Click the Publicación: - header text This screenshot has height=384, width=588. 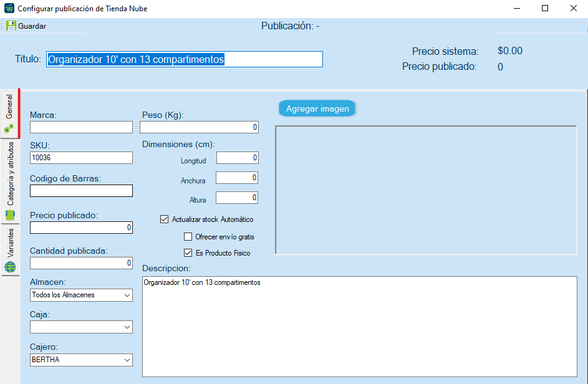[290, 26]
